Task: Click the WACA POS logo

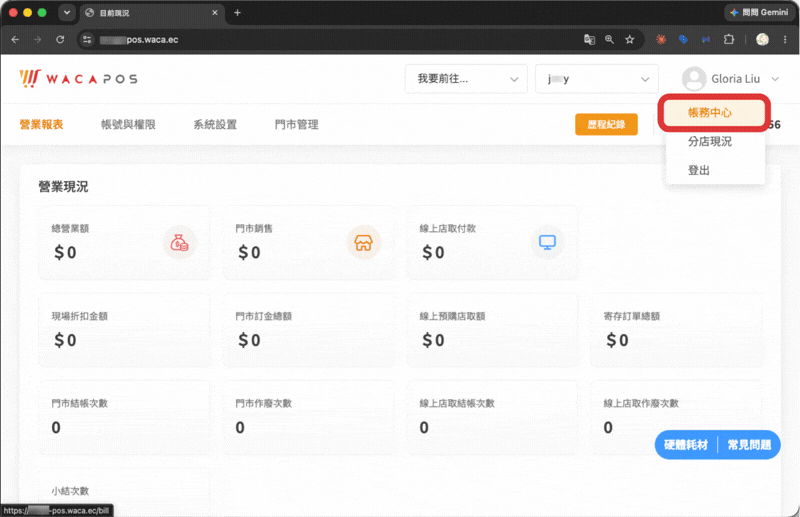Action: click(79, 79)
